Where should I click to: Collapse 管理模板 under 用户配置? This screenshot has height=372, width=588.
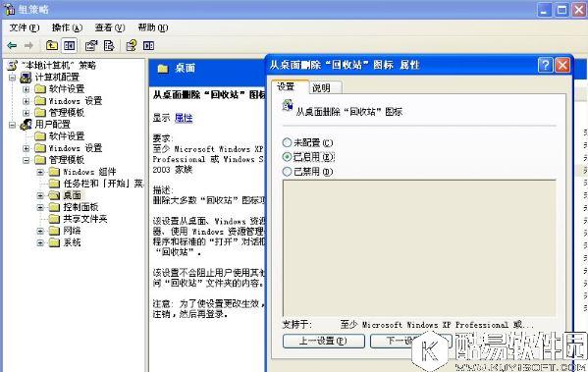pos(27,160)
